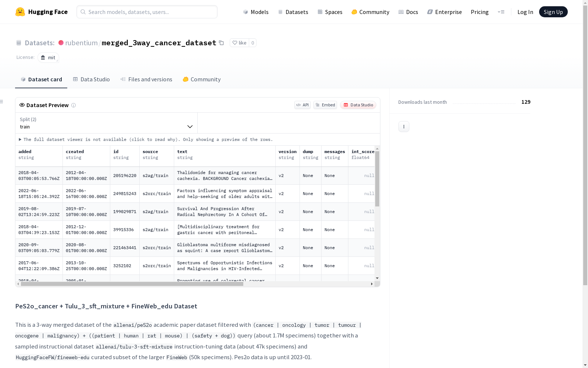
Task: Click the 'Glioblastoma multiforme misdiagnosed' text cell
Action: point(225,248)
